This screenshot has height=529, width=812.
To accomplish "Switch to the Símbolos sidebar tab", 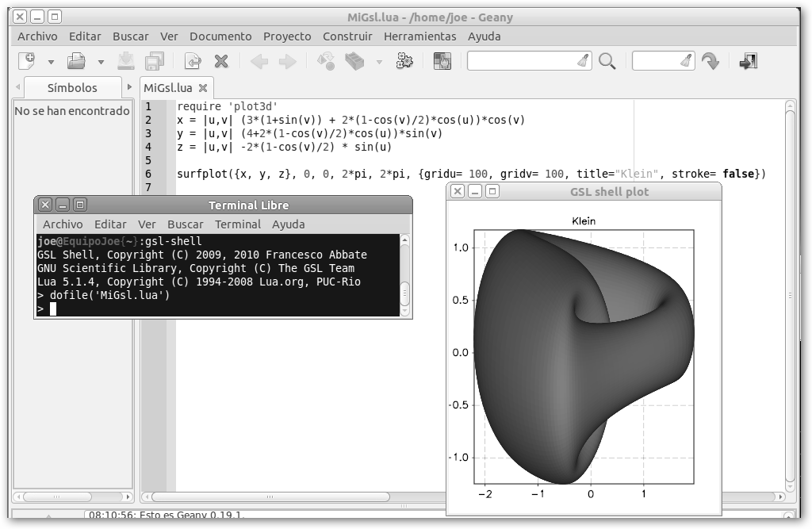I will click(72, 88).
